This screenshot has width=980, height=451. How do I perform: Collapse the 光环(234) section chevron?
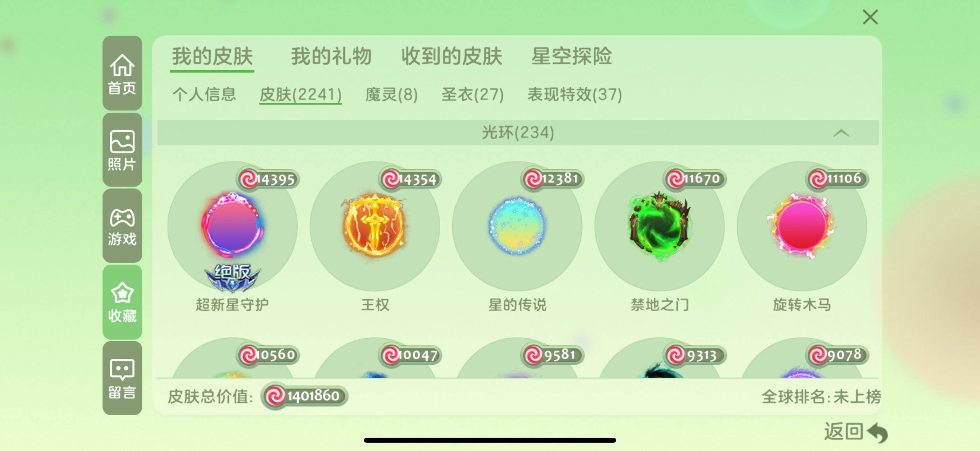(x=841, y=133)
